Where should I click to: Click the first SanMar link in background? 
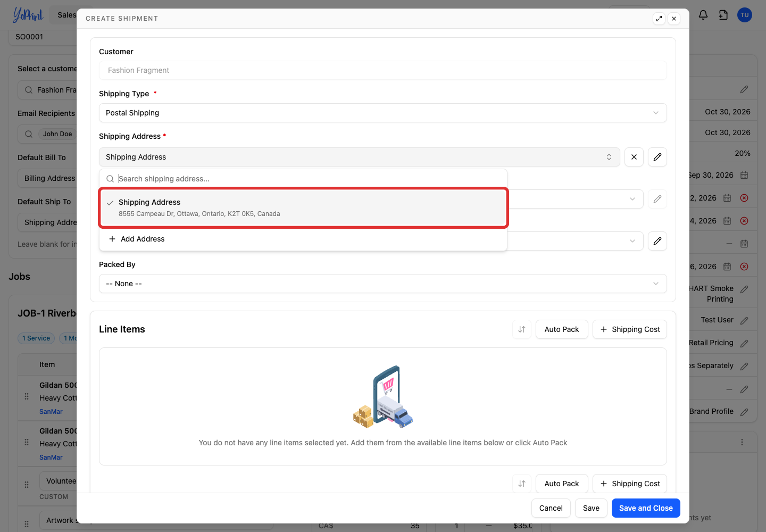(x=51, y=412)
